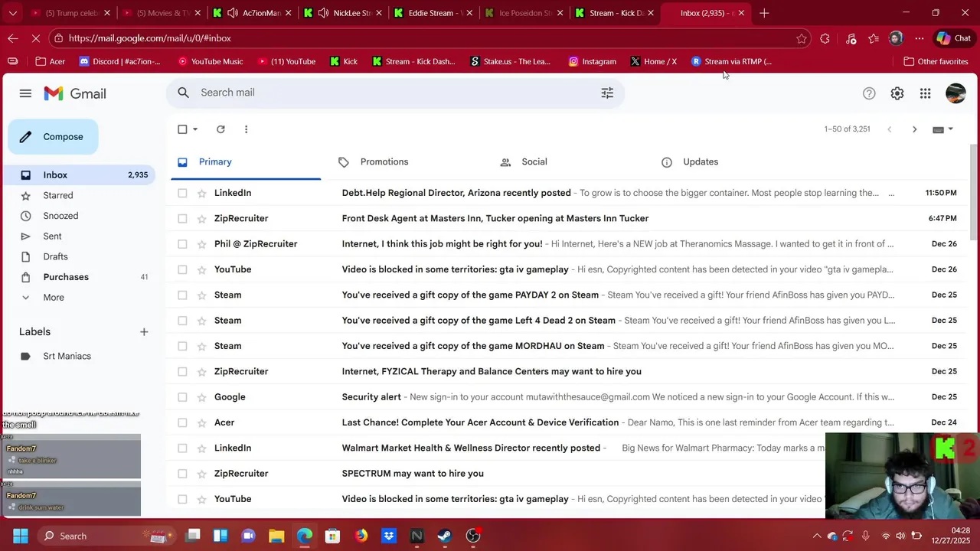Open Gmail Support help icon
Image resolution: width=980 pixels, height=551 pixels.
point(869,93)
